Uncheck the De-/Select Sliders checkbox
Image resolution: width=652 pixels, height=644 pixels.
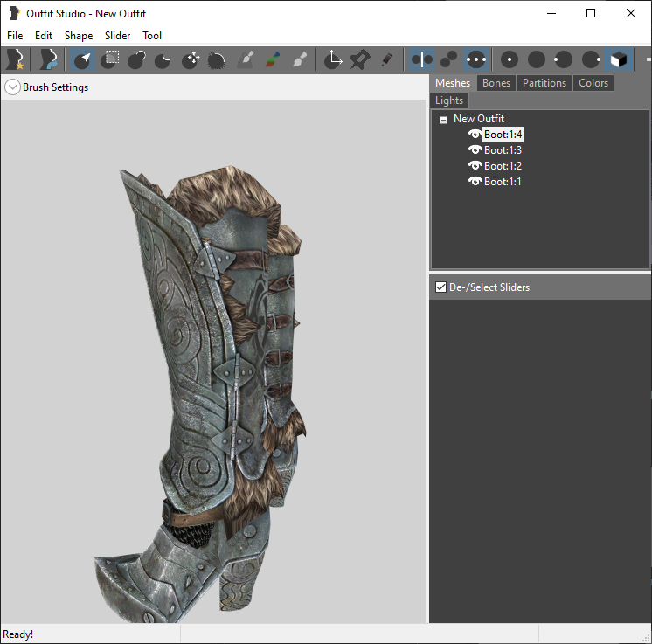point(440,287)
